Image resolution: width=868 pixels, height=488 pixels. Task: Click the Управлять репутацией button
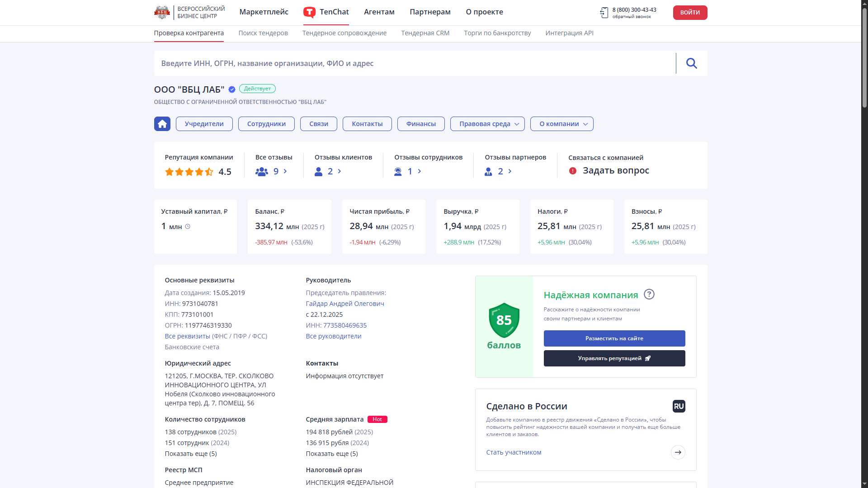[x=614, y=358]
